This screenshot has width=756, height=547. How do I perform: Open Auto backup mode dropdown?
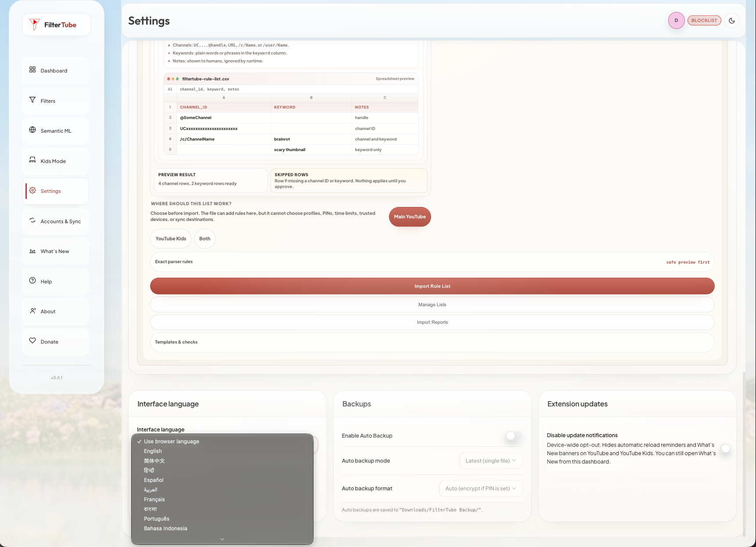[491, 461]
